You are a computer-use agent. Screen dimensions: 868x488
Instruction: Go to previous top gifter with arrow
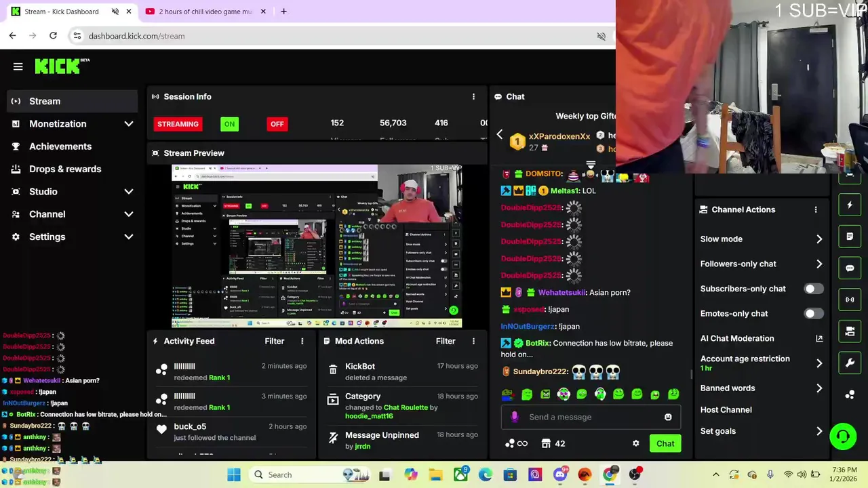click(x=500, y=135)
